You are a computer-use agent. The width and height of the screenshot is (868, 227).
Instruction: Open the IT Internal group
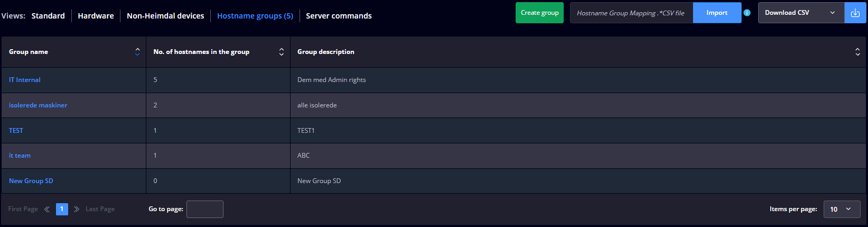(x=25, y=80)
